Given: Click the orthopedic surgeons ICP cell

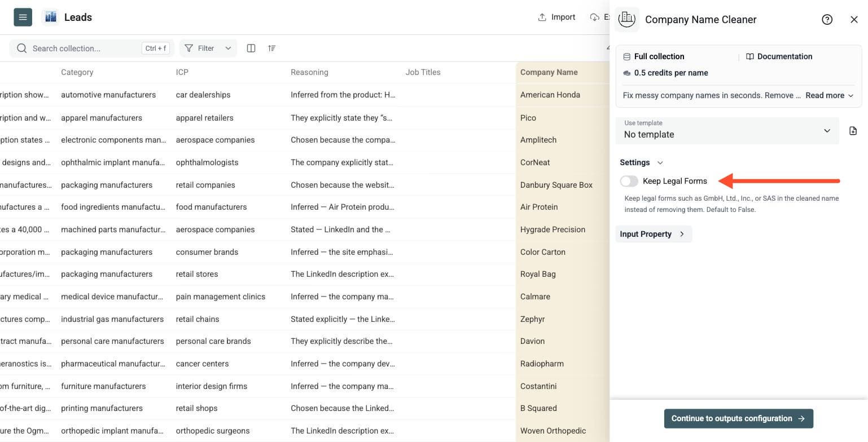Looking at the screenshot, I should 213,431.
